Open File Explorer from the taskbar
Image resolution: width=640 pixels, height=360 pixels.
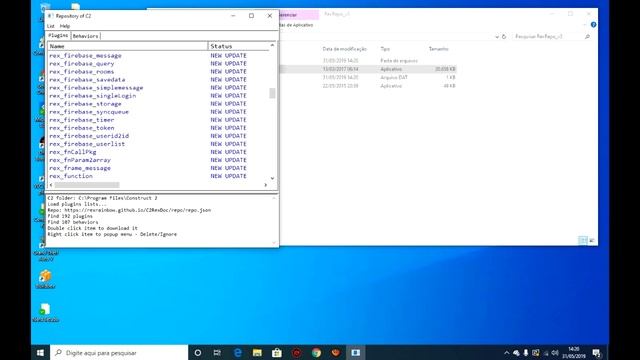[x=257, y=353]
